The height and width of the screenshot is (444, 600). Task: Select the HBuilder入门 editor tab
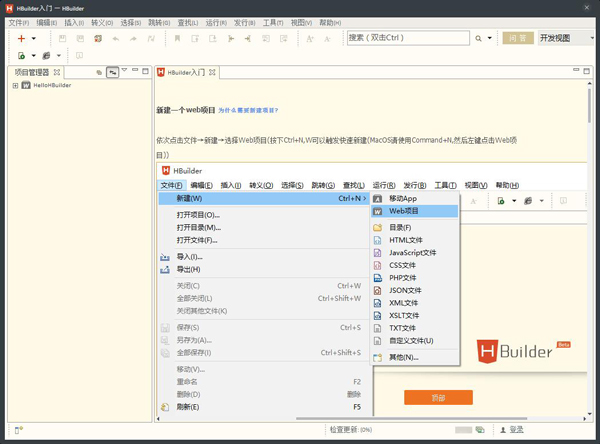pos(186,72)
